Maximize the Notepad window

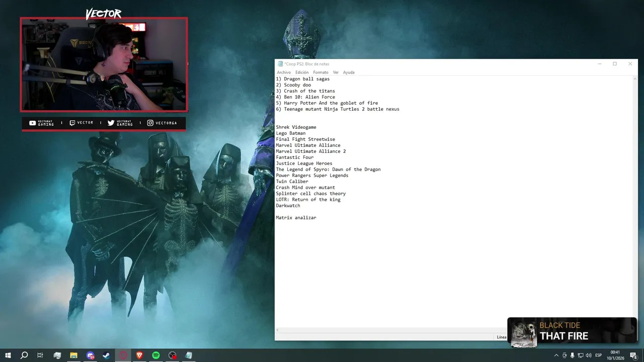pos(615,64)
